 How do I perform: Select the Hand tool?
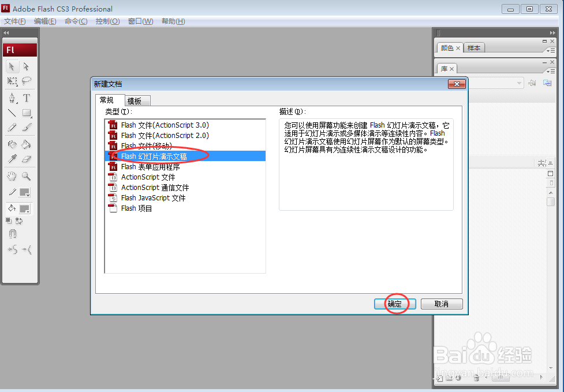pos(12,176)
